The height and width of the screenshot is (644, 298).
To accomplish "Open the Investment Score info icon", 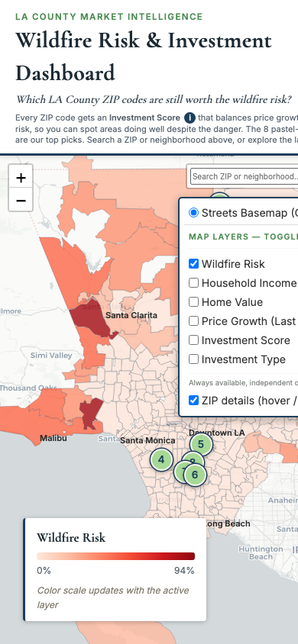I will (x=189, y=118).
